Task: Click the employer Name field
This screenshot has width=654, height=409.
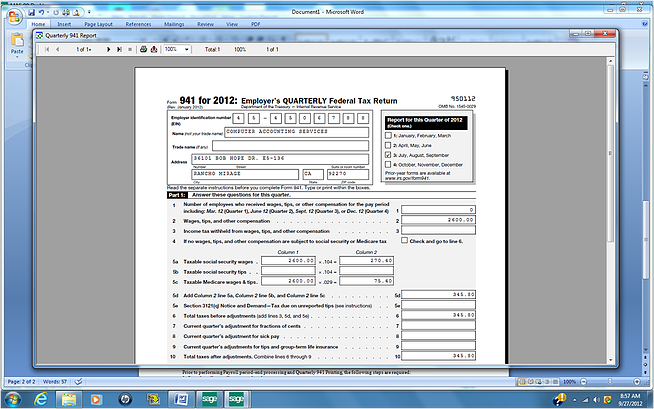Action: pyautogui.click(x=297, y=132)
